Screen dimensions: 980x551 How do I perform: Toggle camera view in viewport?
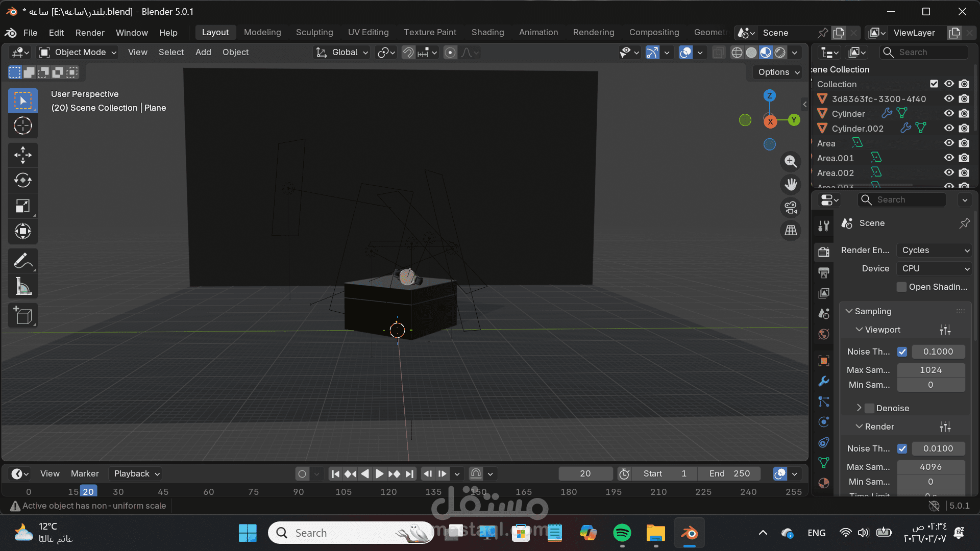click(x=791, y=208)
